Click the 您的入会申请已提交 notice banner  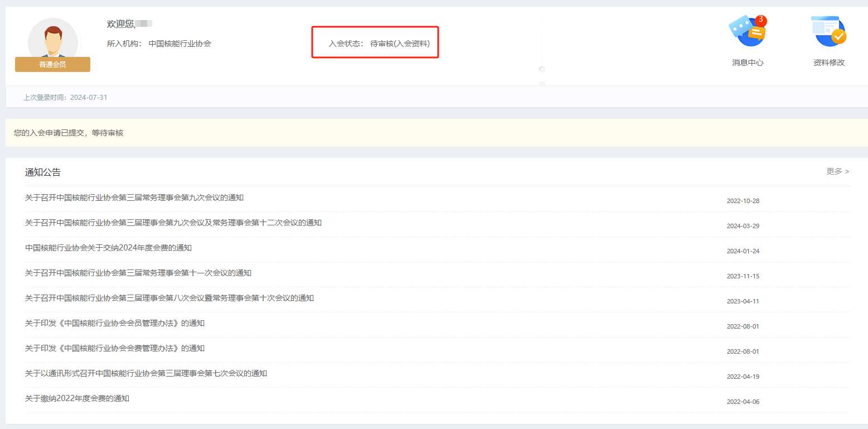(x=69, y=133)
